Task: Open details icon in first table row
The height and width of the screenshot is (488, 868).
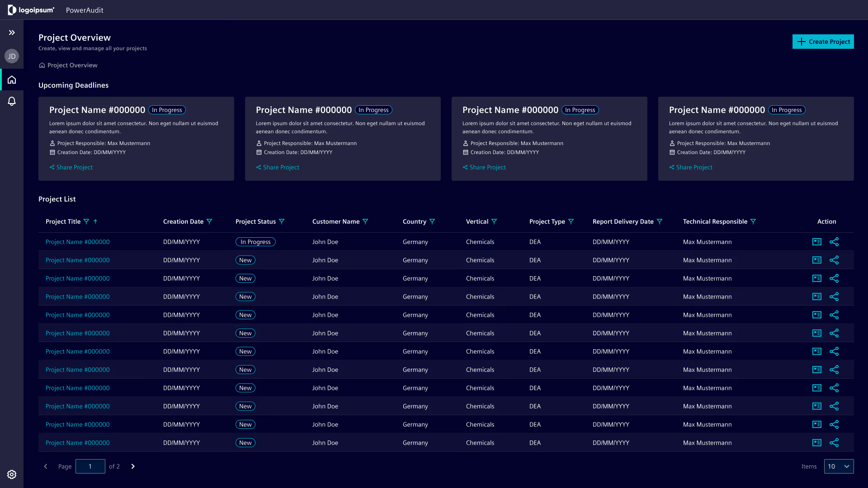Action: click(x=816, y=242)
